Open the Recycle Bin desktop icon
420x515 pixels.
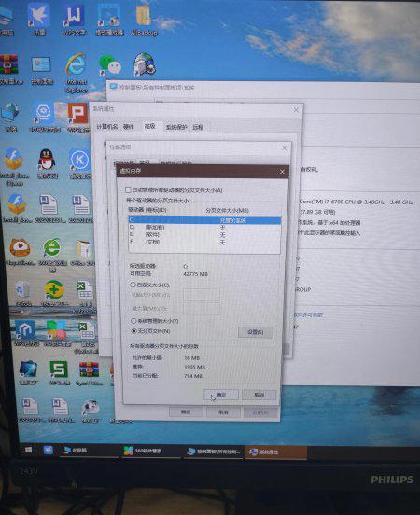23,293
